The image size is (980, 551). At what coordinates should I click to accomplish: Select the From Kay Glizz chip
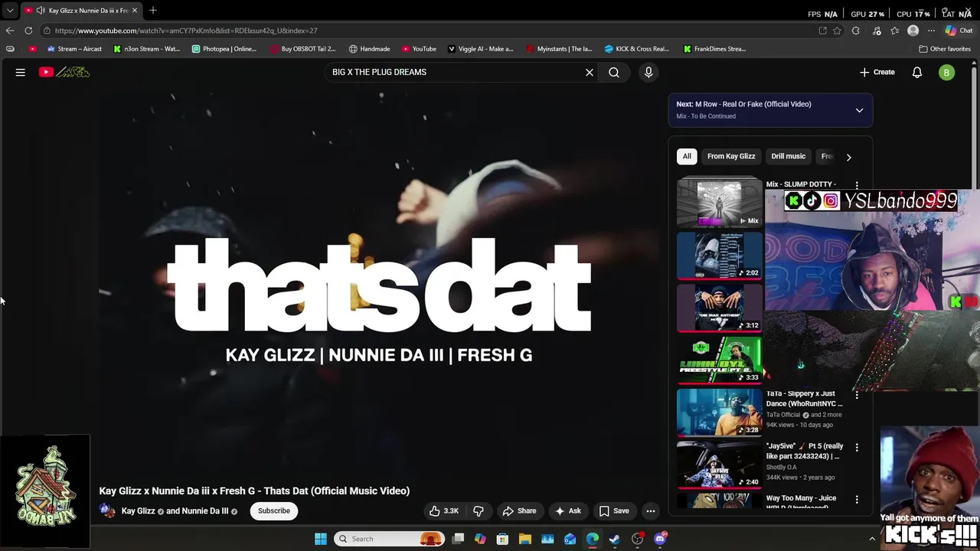[x=731, y=156]
